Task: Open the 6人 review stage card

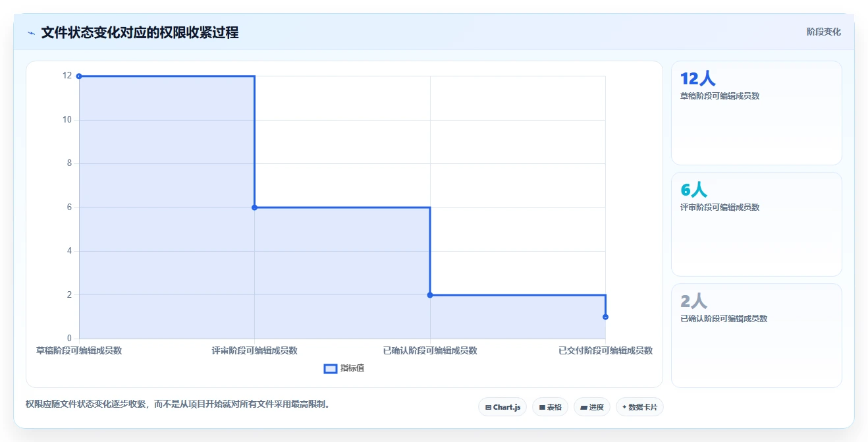Action: tap(756, 224)
